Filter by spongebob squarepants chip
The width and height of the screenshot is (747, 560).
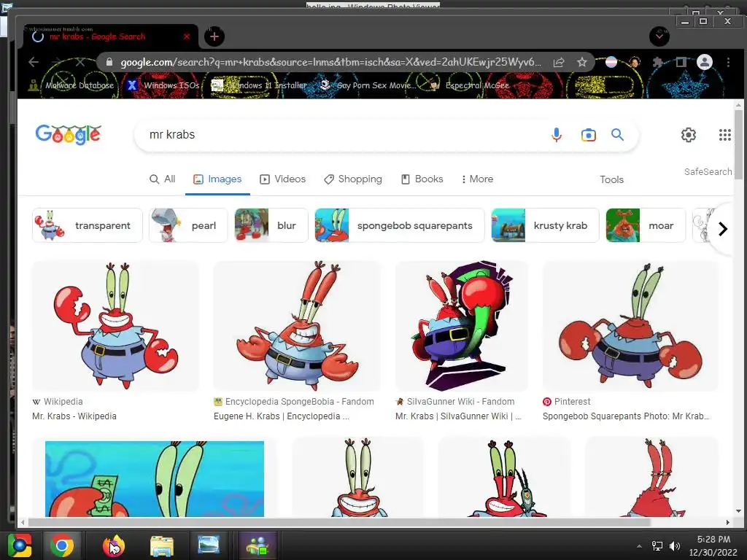coord(399,225)
